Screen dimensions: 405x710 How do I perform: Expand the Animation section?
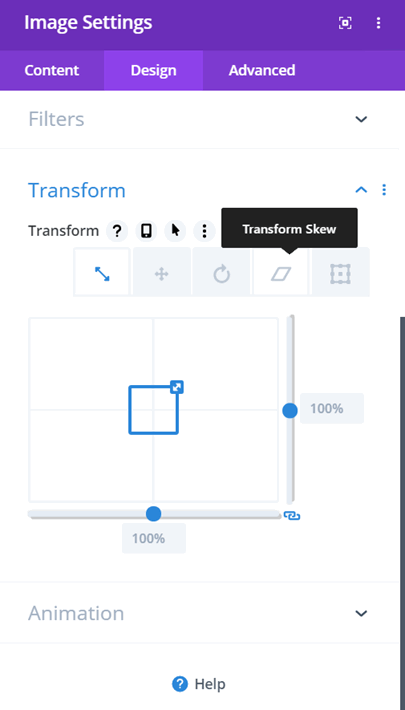point(361,613)
